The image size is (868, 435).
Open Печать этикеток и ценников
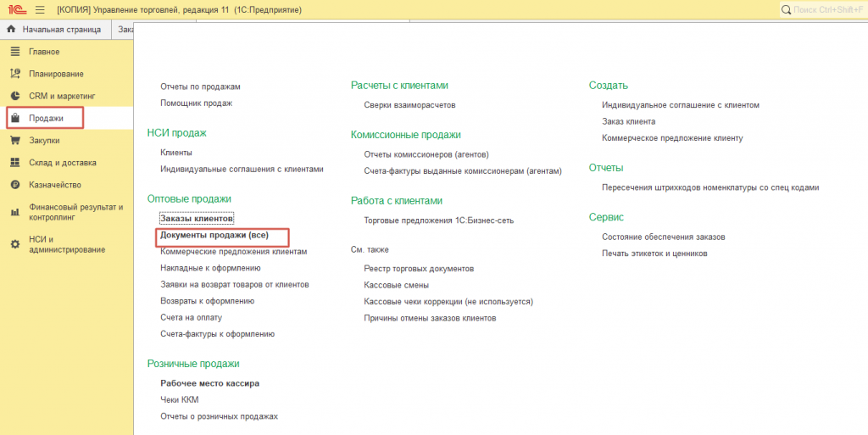coord(655,254)
